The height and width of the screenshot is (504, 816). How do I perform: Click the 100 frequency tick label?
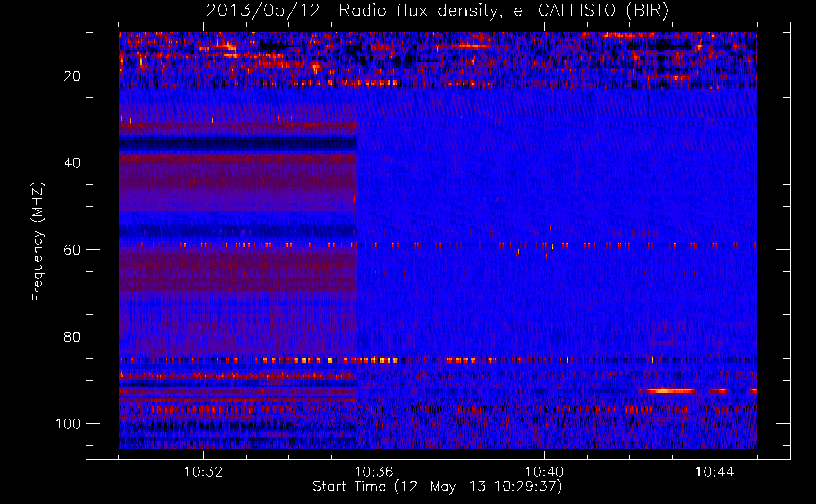tap(68, 424)
